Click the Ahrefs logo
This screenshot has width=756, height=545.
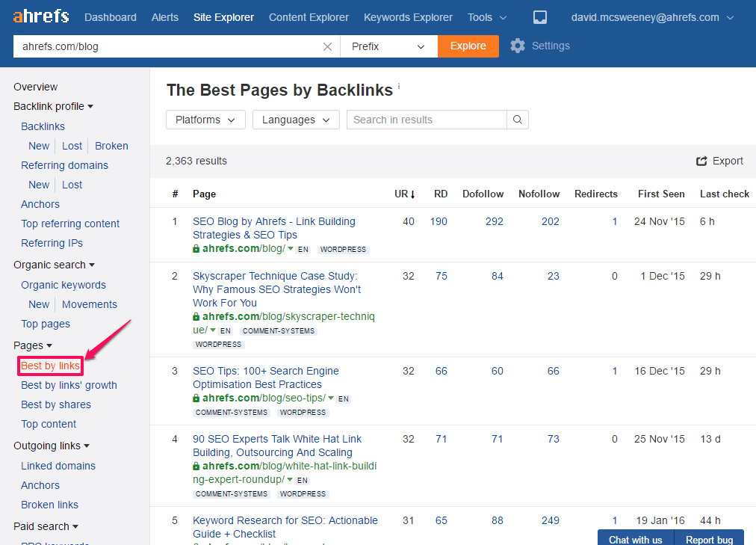[41, 16]
